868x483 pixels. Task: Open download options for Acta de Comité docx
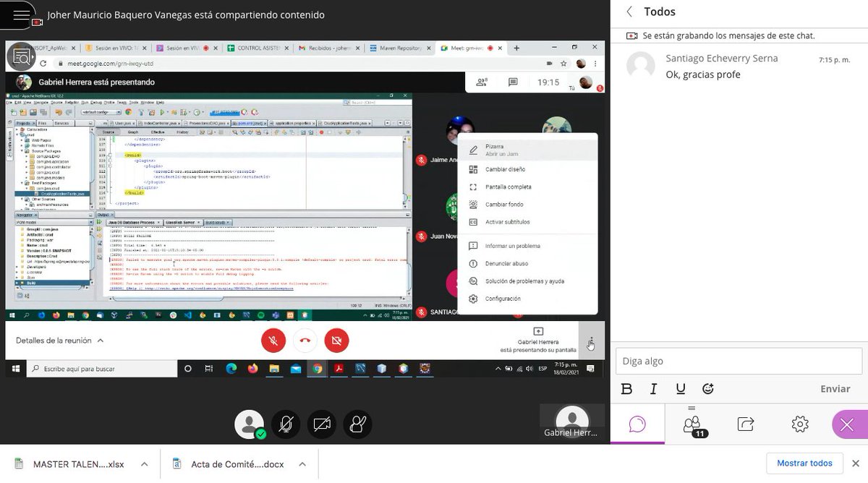pos(303,463)
